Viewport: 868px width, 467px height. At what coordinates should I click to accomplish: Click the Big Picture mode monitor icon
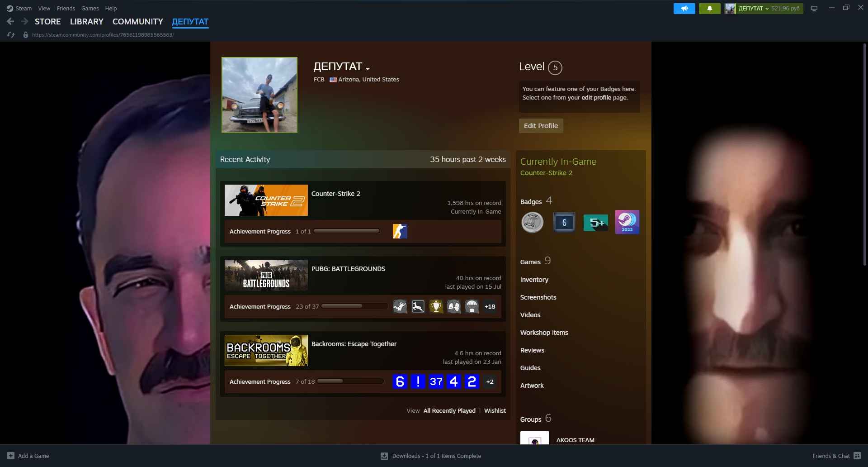coord(814,9)
